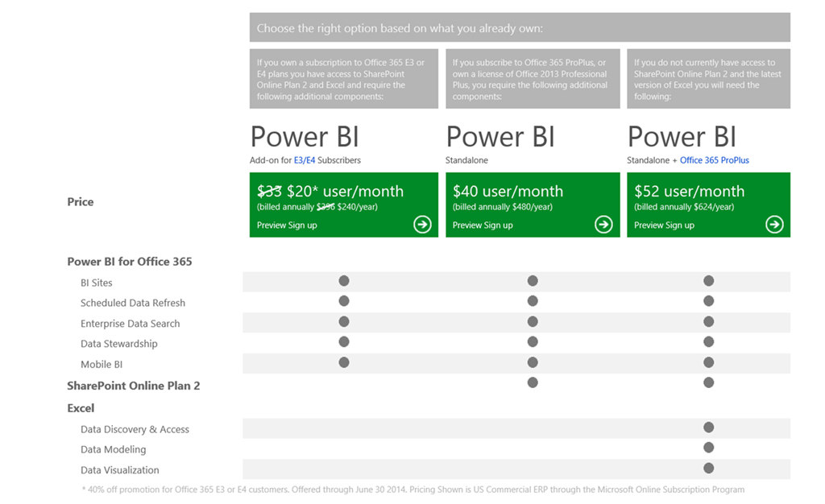The image size is (825, 504).
Task: Click Preview Sign up for E3/E4 add-on
Action: point(287,225)
